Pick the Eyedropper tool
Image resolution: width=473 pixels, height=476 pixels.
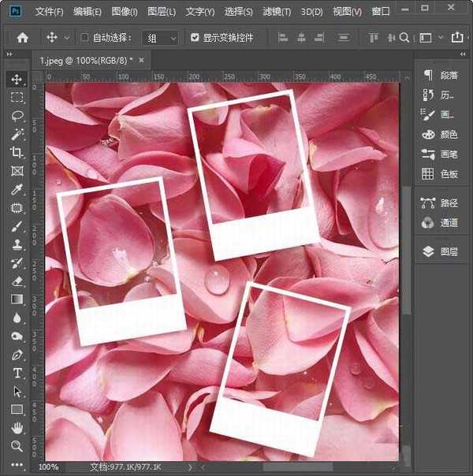(x=17, y=190)
